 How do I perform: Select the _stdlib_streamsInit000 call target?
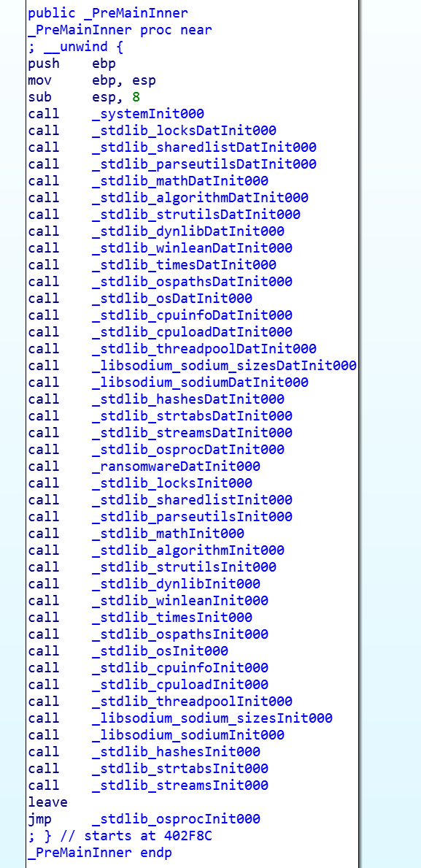pos(179,786)
